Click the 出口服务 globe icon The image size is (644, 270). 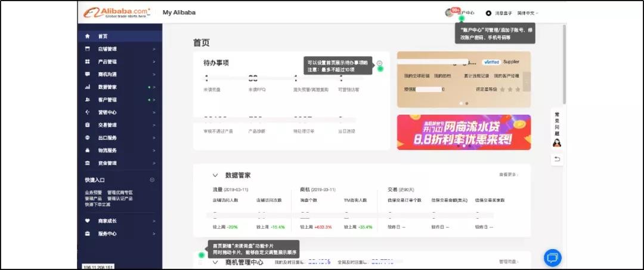click(x=88, y=138)
